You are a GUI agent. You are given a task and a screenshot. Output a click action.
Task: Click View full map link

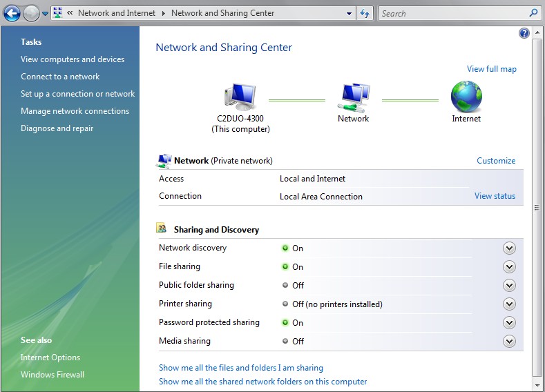(x=492, y=69)
